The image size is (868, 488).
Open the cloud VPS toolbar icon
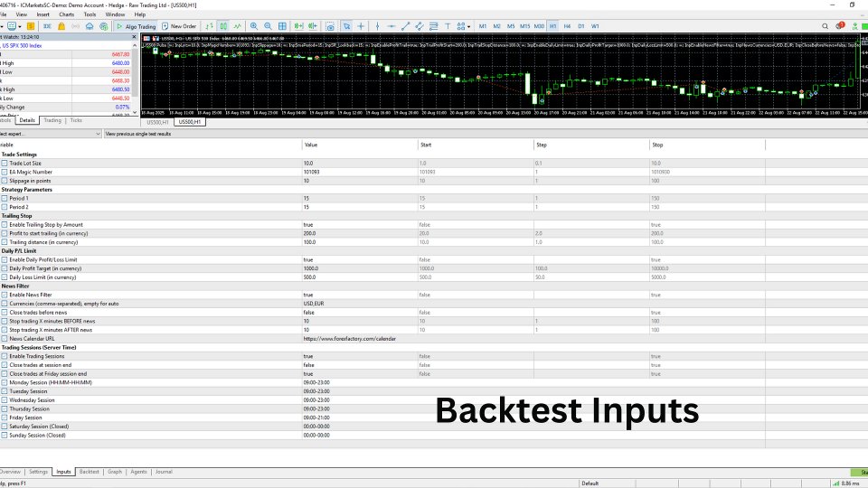(90, 26)
